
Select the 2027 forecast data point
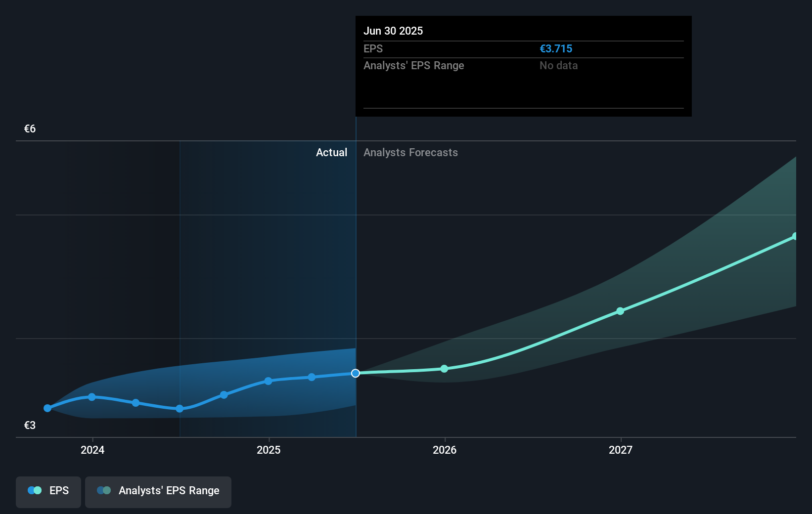(620, 311)
